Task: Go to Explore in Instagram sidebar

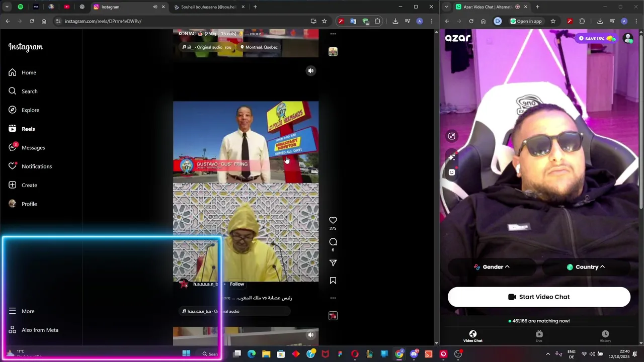Action: (24, 110)
